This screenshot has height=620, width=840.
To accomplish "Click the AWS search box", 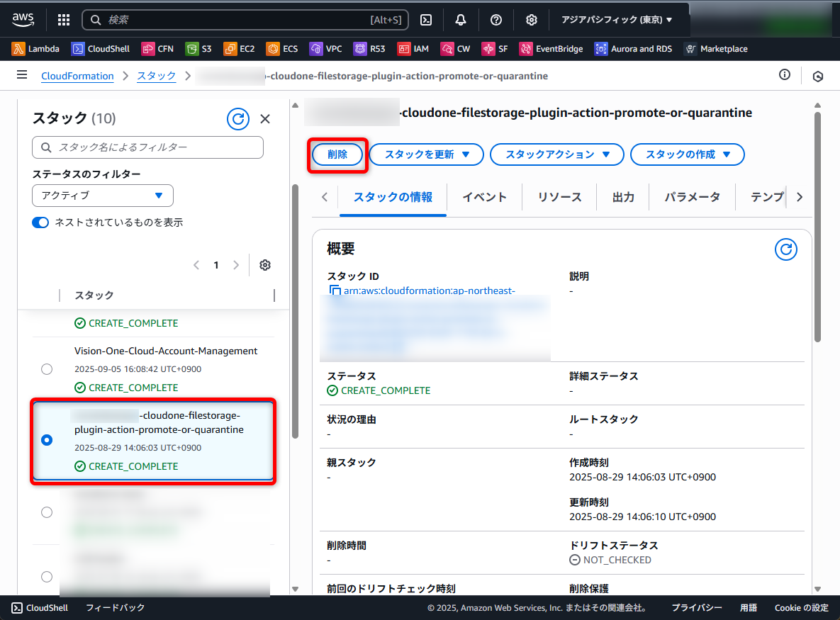I will [x=245, y=20].
